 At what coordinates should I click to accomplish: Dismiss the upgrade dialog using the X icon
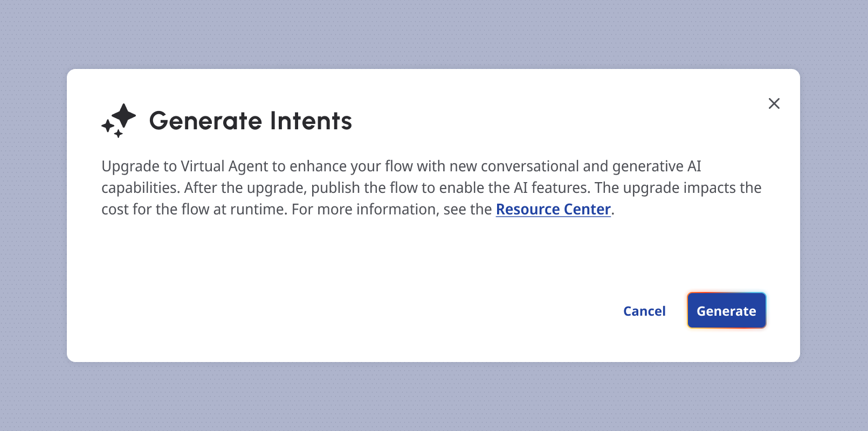coord(774,103)
